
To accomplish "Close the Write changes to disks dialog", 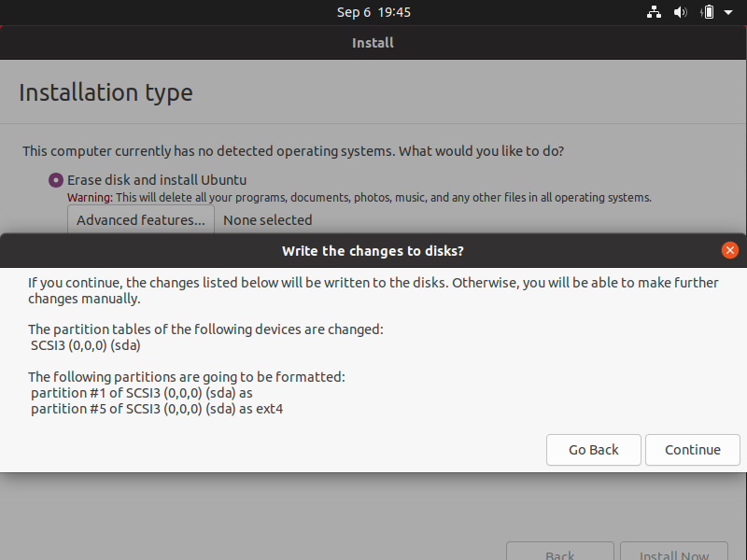I will (x=730, y=250).
